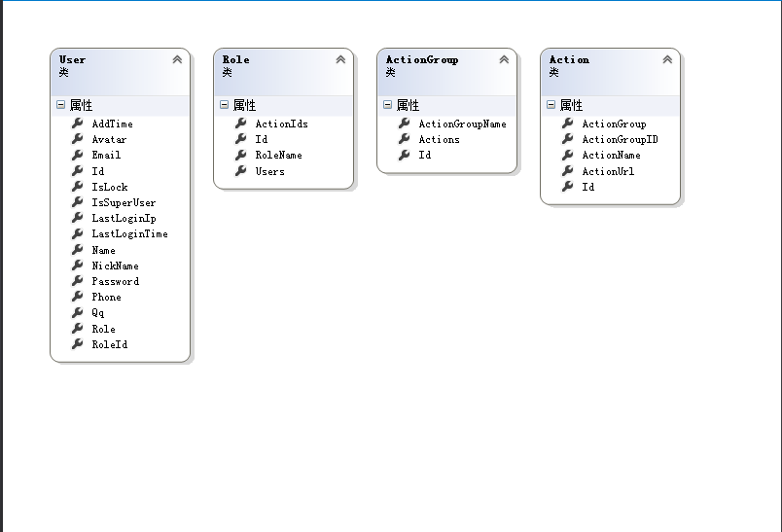The width and height of the screenshot is (782, 532).
Task: Select the RoleId property text
Action: pyautogui.click(x=110, y=344)
